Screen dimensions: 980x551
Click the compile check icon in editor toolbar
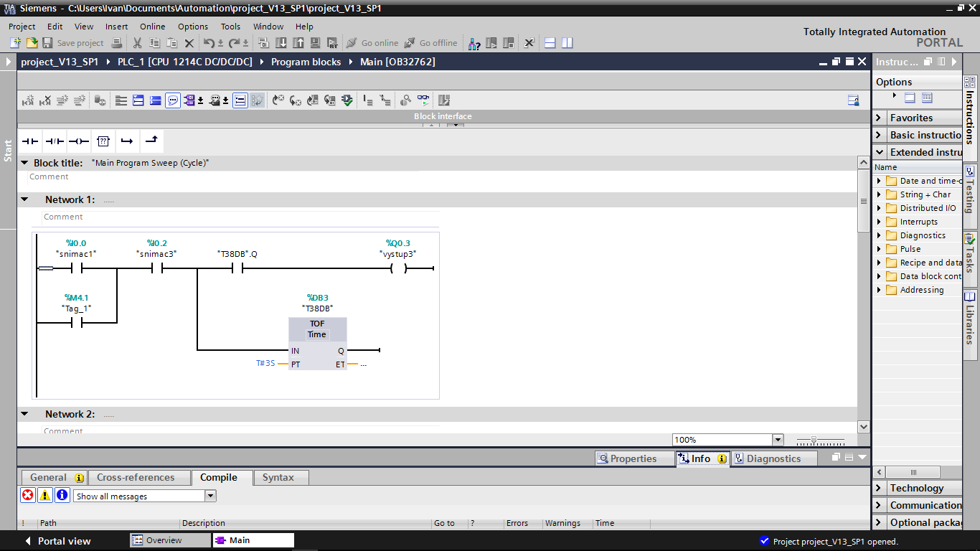pyautogui.click(x=347, y=100)
